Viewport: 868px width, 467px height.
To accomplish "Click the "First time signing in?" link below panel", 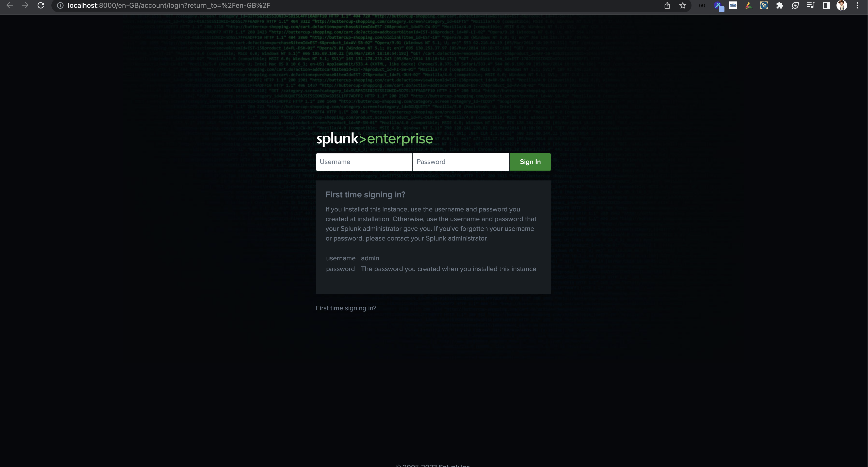I will (346, 308).
